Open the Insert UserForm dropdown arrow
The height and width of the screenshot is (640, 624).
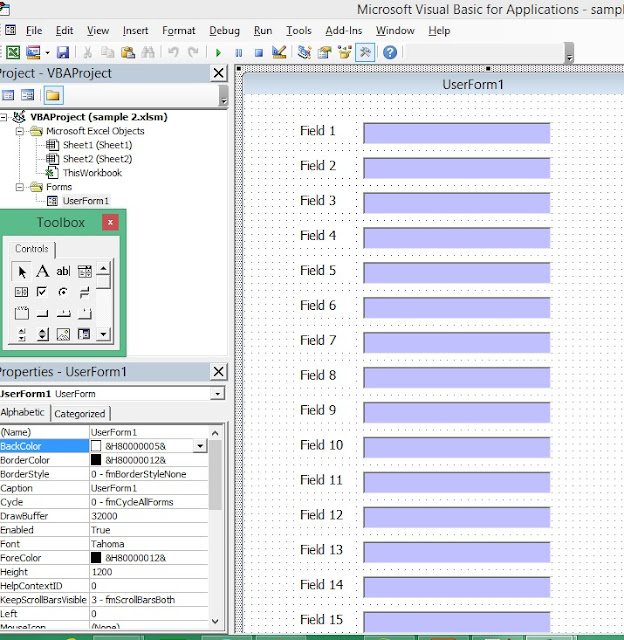[x=47, y=53]
